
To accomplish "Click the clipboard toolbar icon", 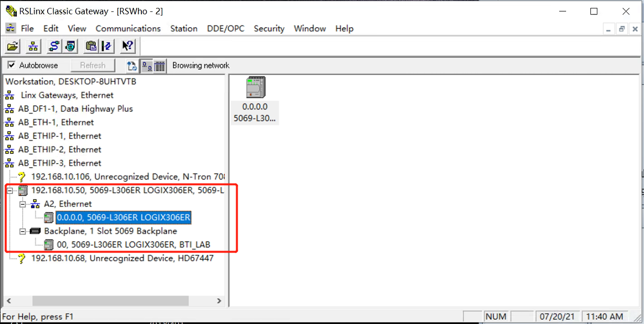I will (x=91, y=47).
